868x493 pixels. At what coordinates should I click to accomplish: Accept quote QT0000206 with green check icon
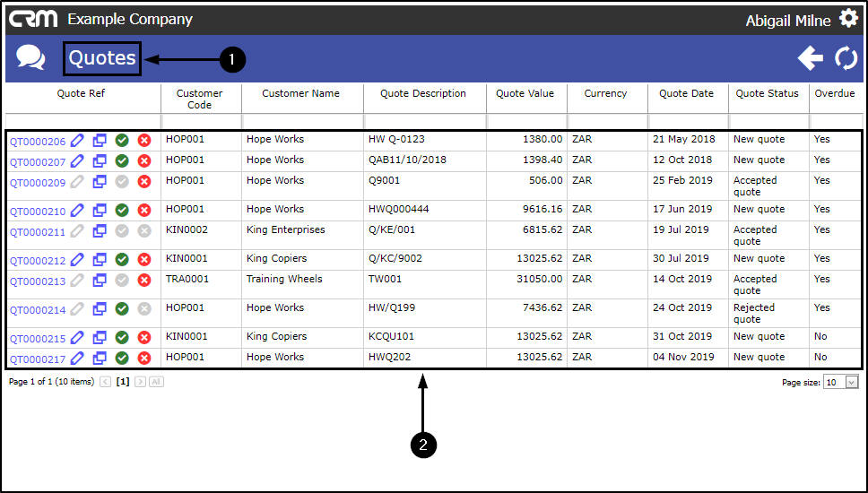click(x=122, y=141)
